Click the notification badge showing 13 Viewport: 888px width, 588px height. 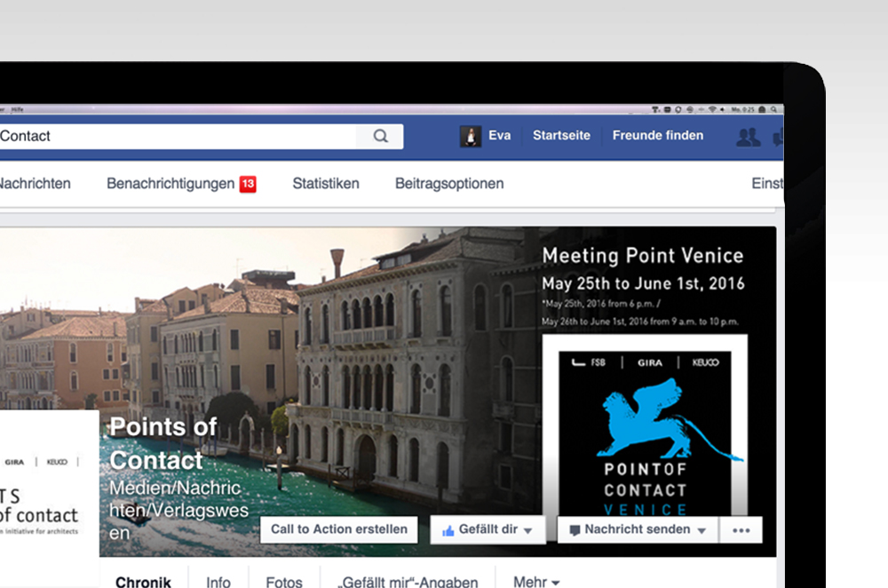pyautogui.click(x=248, y=184)
